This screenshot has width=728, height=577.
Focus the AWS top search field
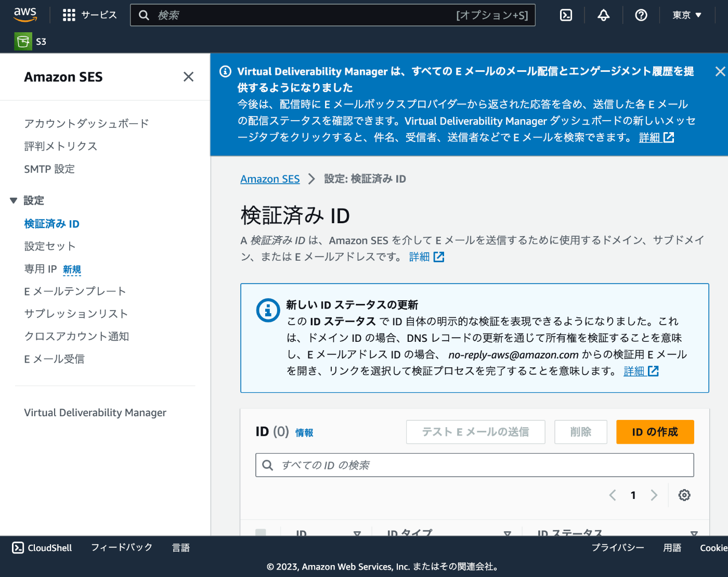pos(333,15)
